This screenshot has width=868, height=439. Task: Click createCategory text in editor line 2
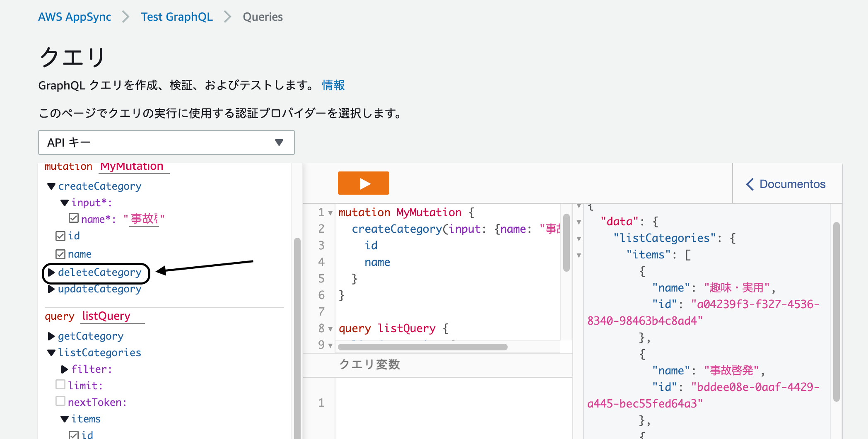[x=397, y=229]
